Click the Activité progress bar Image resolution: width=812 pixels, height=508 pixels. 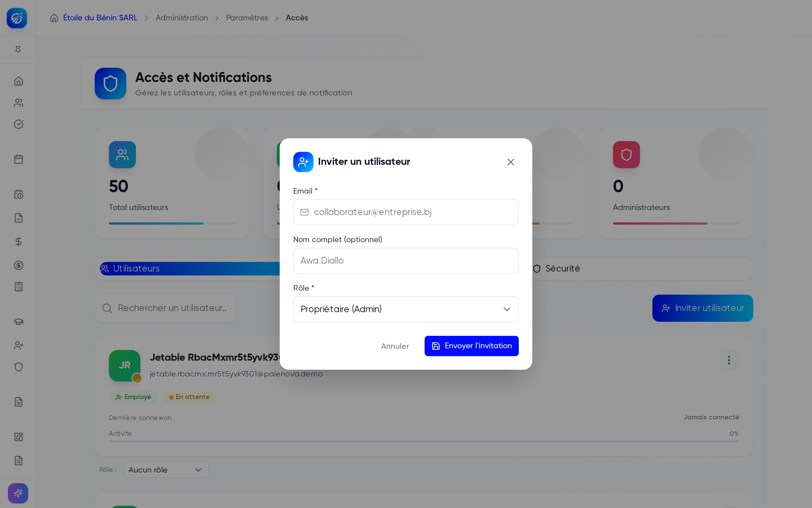tap(424, 441)
